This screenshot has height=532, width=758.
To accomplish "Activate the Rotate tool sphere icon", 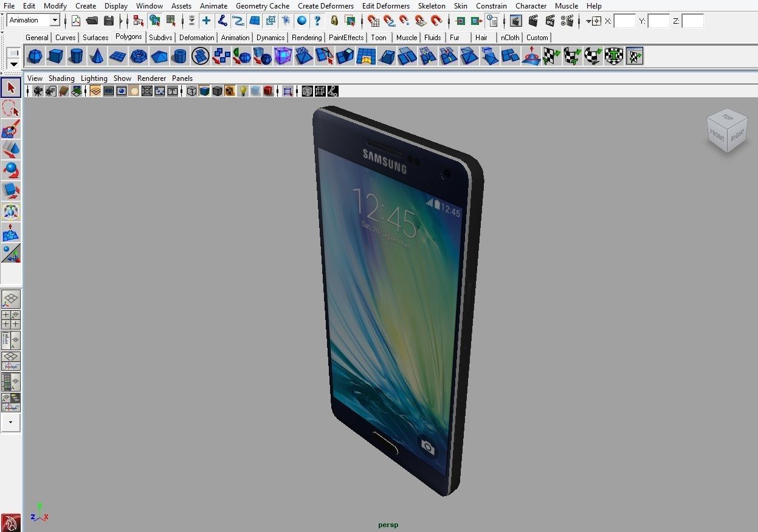I will click(x=10, y=170).
